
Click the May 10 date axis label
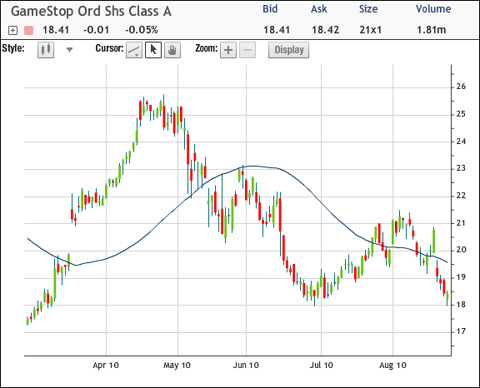177,365
